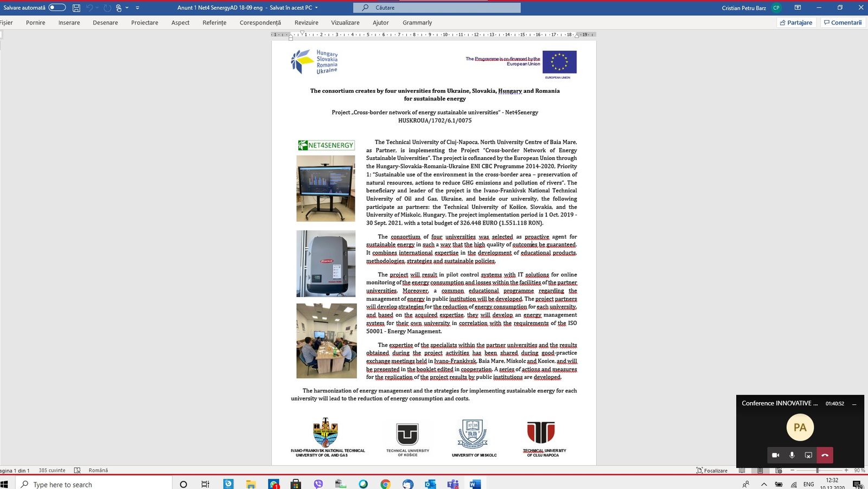The height and width of the screenshot is (489, 868).
Task: Click the PA participant avatar in Teams call
Action: pos(800,428)
